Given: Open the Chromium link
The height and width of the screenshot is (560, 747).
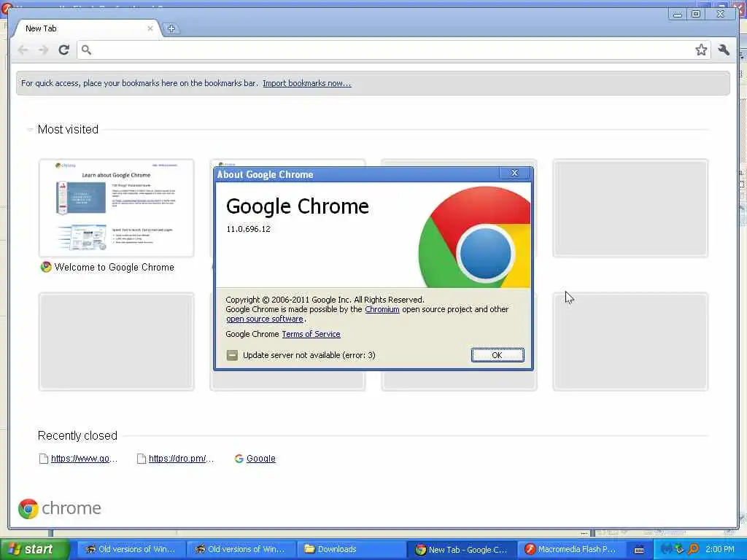Looking at the screenshot, I should 382,309.
